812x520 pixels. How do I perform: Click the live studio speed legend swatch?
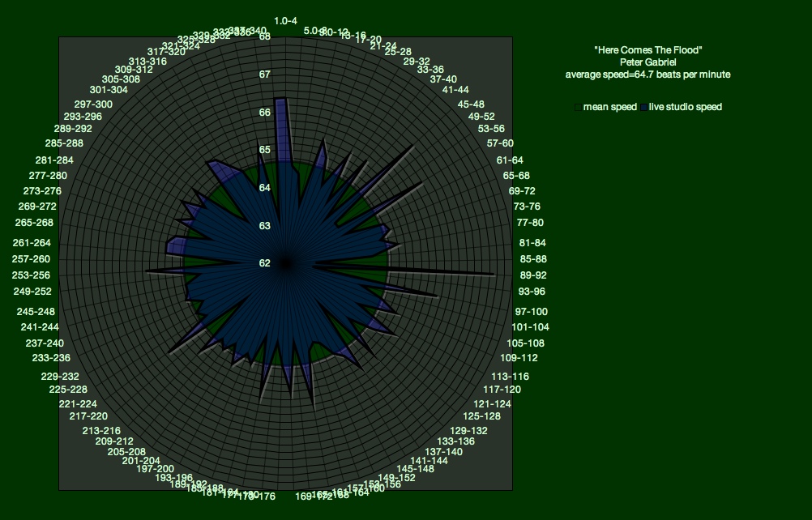(644, 108)
